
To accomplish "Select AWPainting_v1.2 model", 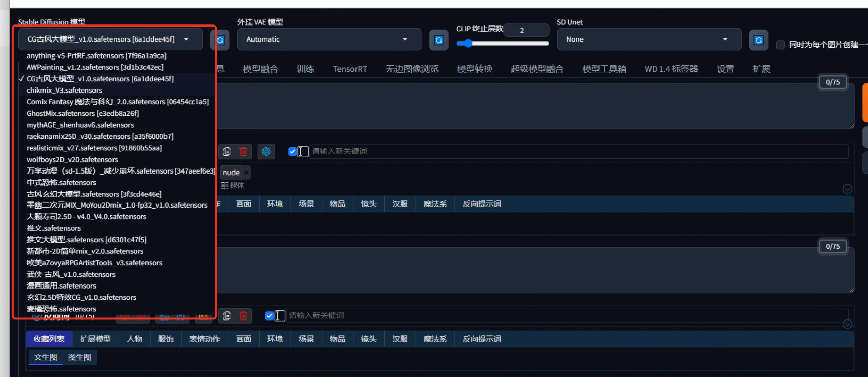I will (117, 67).
